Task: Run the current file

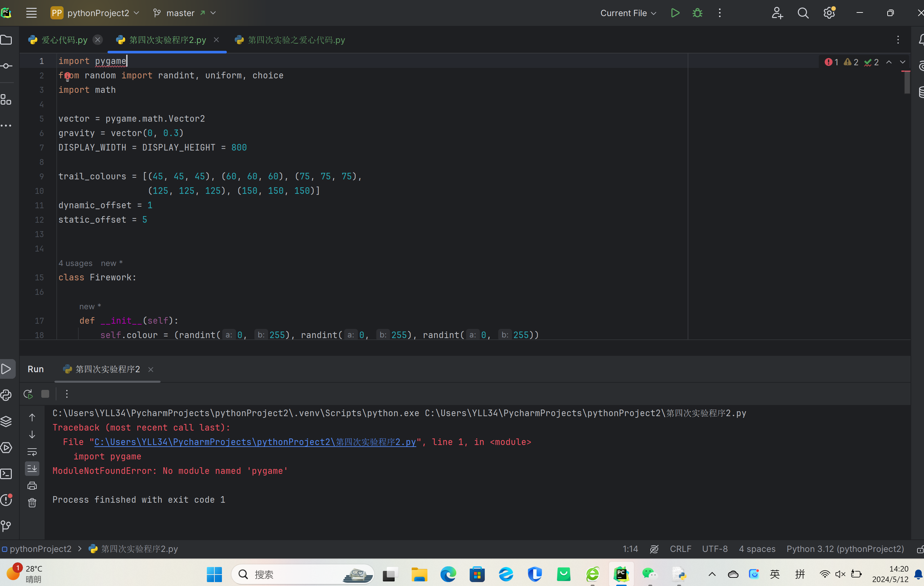Action: pos(675,13)
